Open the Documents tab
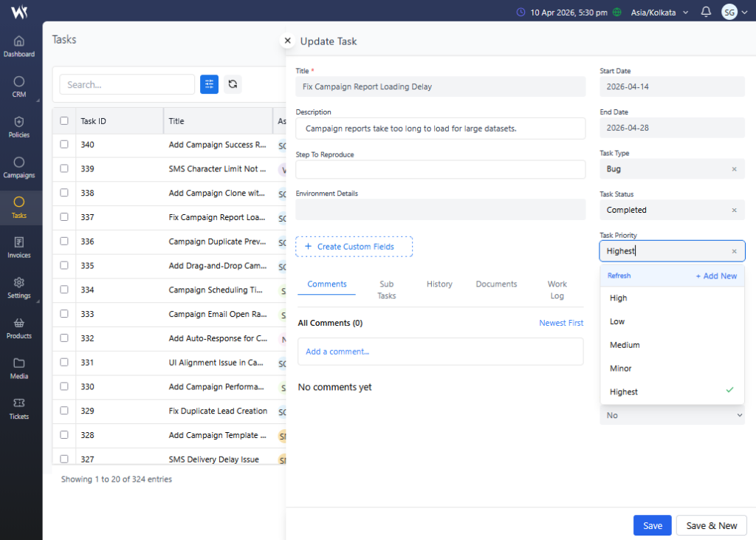This screenshot has width=756, height=540. point(496,284)
